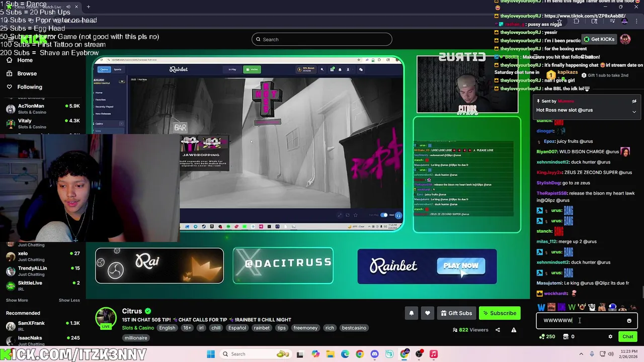
Task: Click Show More under following list
Action: (x=17, y=300)
